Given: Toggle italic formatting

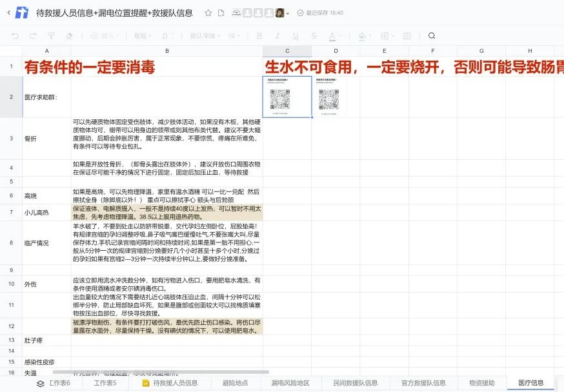Looking at the screenshot, I should (x=277, y=35).
